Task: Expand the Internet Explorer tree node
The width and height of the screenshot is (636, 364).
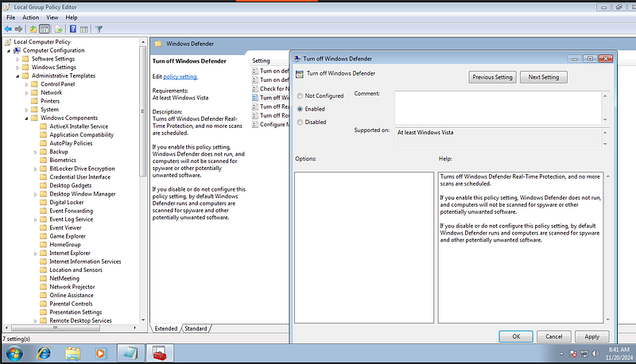Action: click(35, 254)
